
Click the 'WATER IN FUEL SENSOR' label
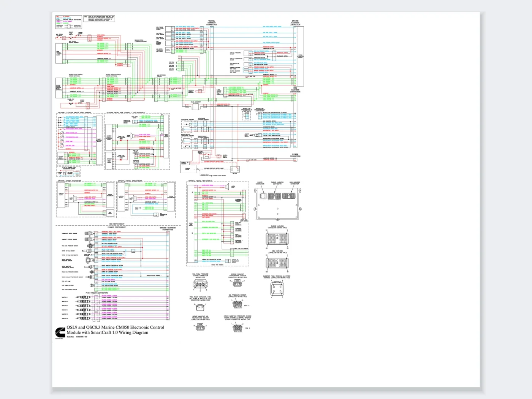[68, 251]
